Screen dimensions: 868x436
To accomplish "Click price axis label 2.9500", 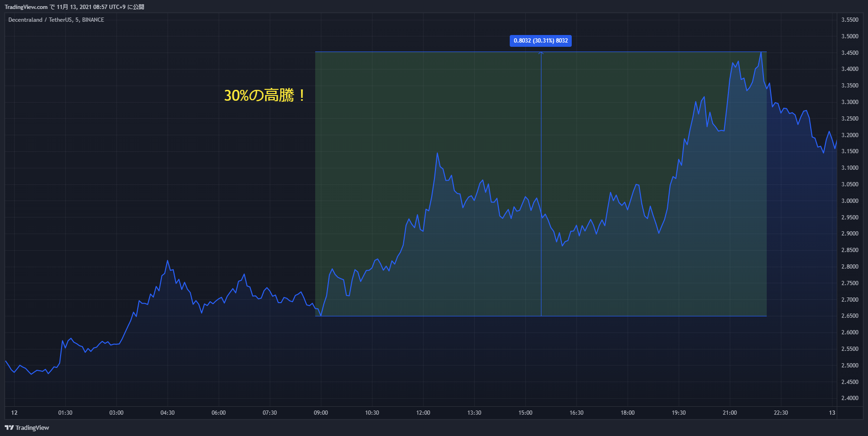I will (850, 218).
